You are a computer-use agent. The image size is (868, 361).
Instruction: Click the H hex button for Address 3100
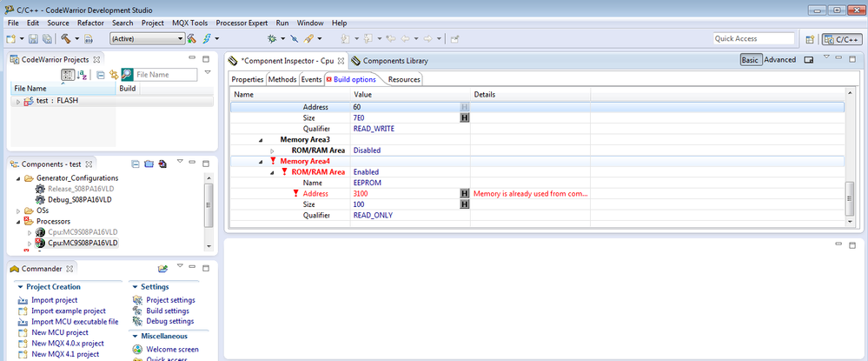465,193
